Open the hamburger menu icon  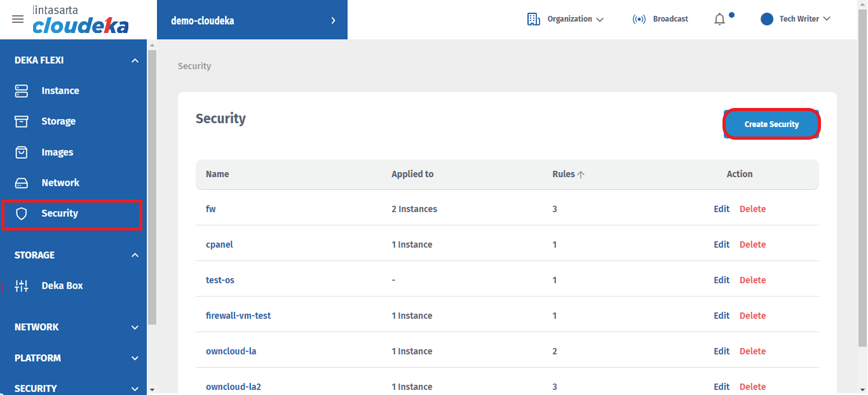[18, 19]
